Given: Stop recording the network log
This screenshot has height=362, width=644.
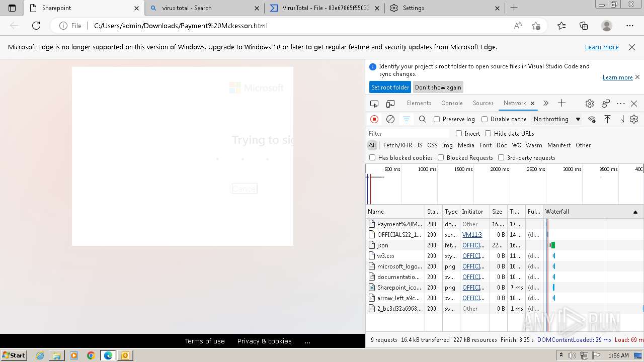Looking at the screenshot, I should (374, 119).
